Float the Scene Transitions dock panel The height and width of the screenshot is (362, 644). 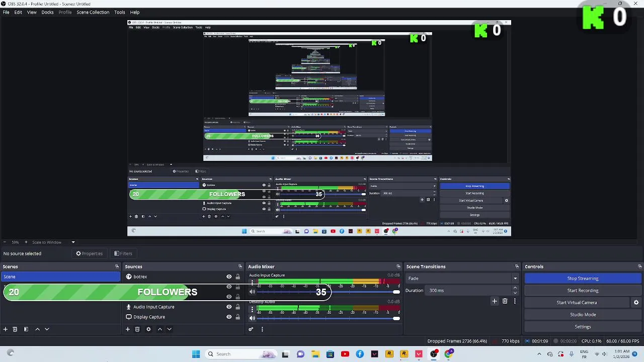[517, 266]
